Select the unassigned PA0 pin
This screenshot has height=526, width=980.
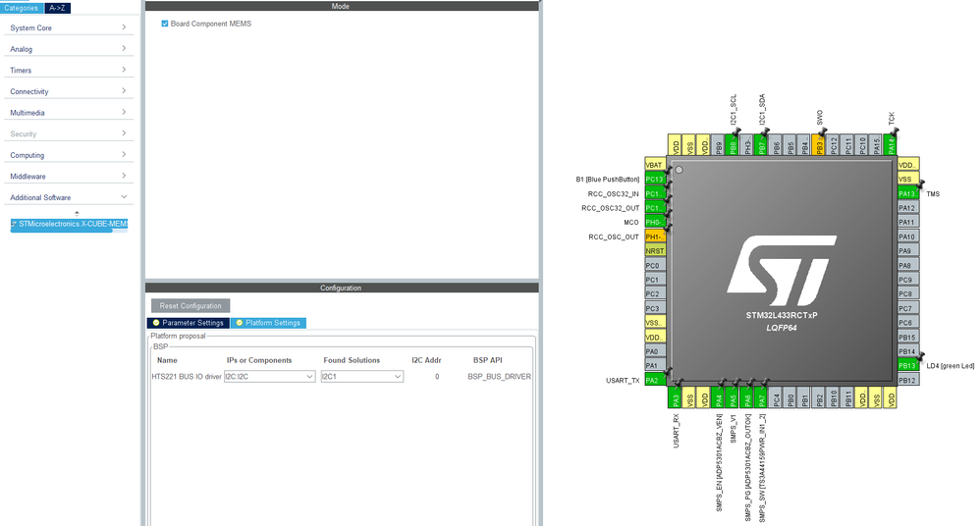click(656, 351)
